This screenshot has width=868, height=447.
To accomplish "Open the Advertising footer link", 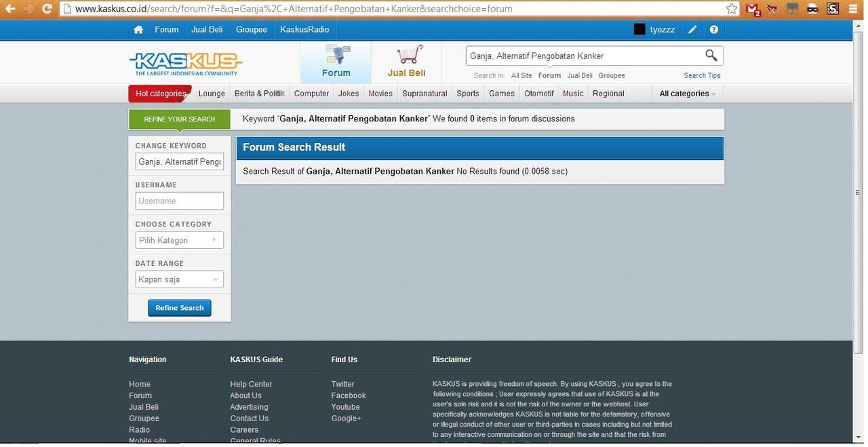I will [249, 407].
